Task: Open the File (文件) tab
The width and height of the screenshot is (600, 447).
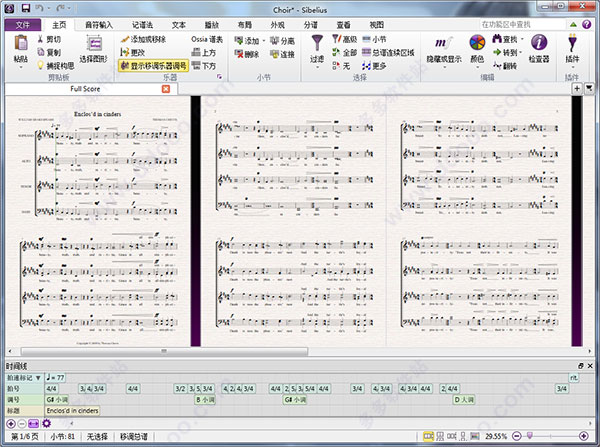Action: (23, 25)
